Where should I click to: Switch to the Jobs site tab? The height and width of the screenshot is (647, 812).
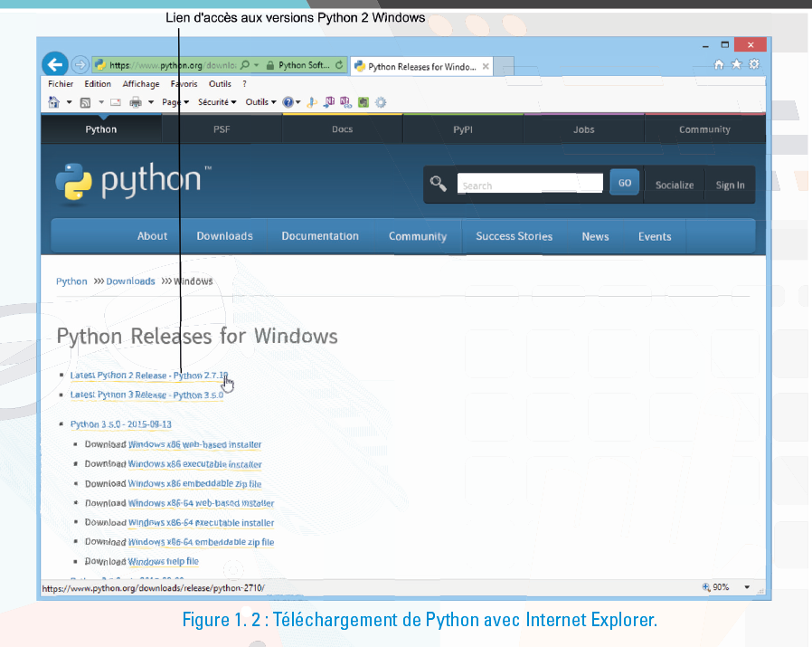point(583,129)
